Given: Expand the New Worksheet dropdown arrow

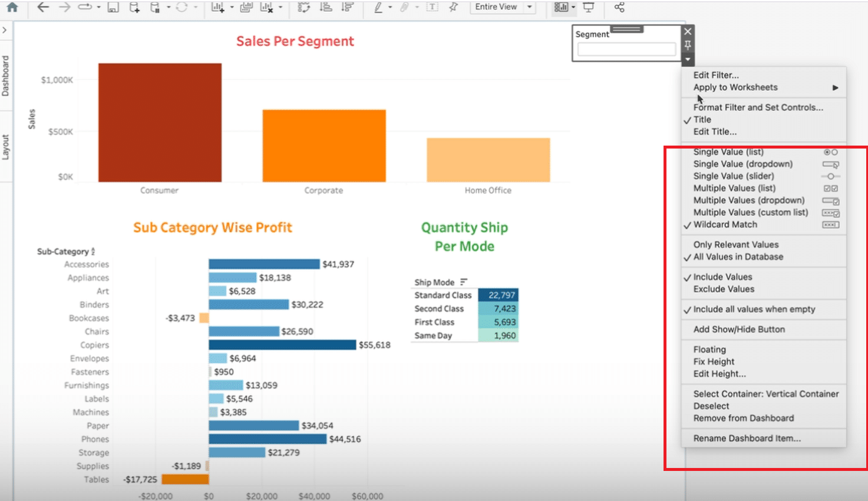Looking at the screenshot, I should (x=232, y=8).
